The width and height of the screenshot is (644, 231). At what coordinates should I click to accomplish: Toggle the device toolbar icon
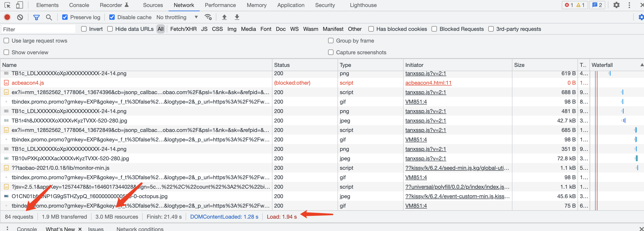tap(19, 5)
